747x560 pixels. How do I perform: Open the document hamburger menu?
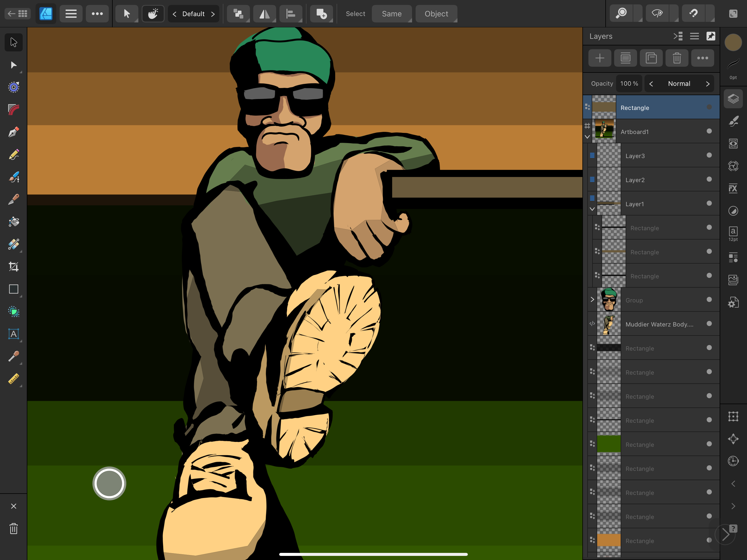tap(71, 14)
